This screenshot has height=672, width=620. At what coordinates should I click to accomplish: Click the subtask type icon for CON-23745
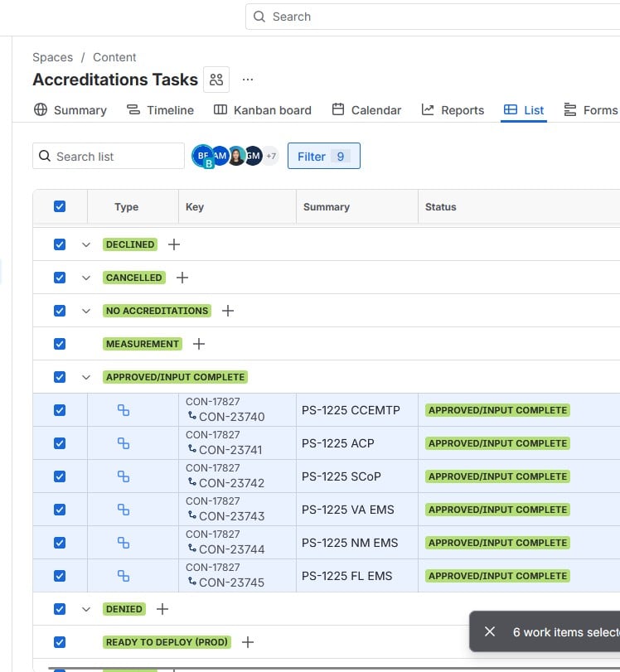coord(124,576)
